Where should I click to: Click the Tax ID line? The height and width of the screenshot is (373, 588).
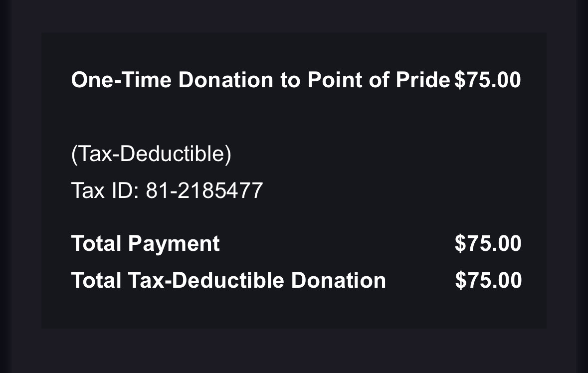coord(167,190)
